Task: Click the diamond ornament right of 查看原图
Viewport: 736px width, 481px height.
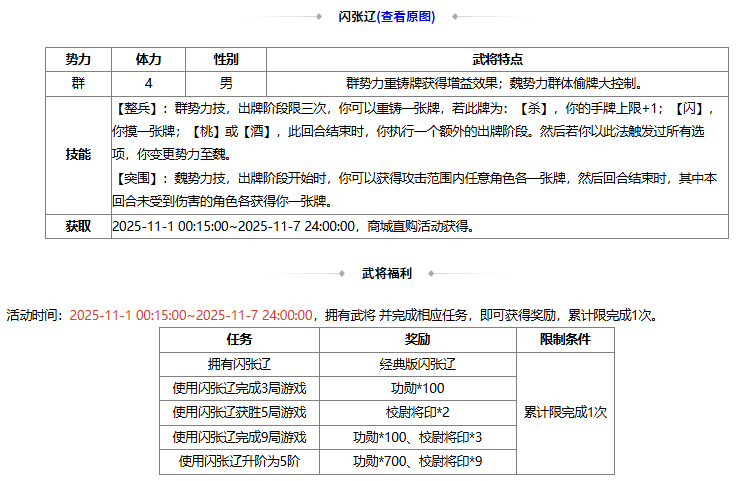Action: tap(454, 17)
